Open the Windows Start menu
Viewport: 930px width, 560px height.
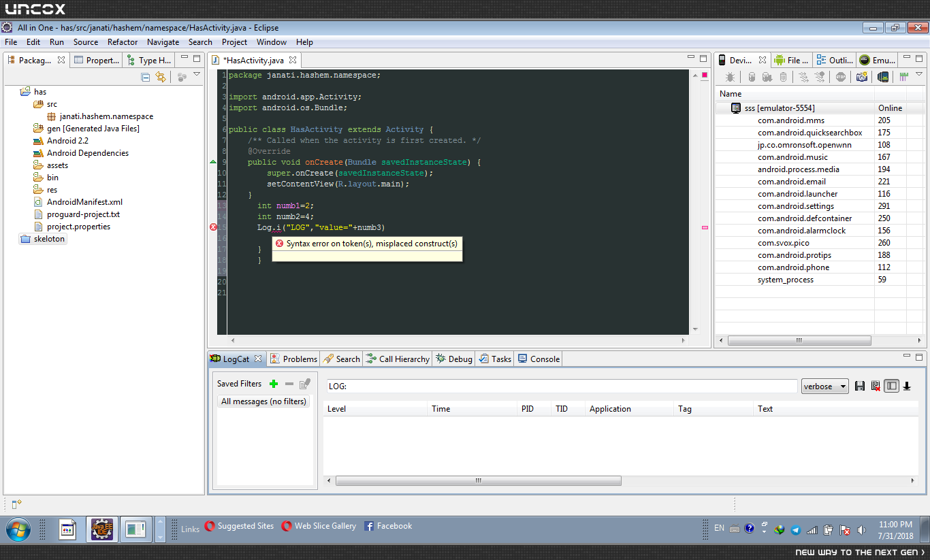pos(18,529)
